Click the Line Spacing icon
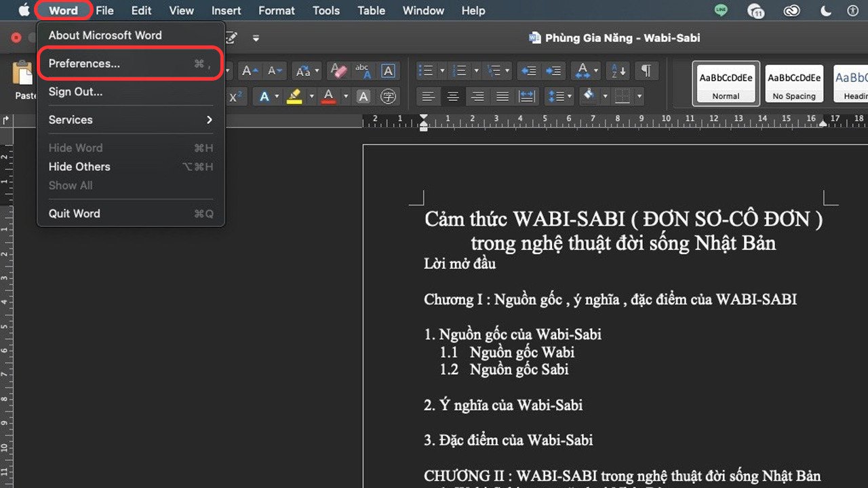The image size is (868, 488). point(555,97)
